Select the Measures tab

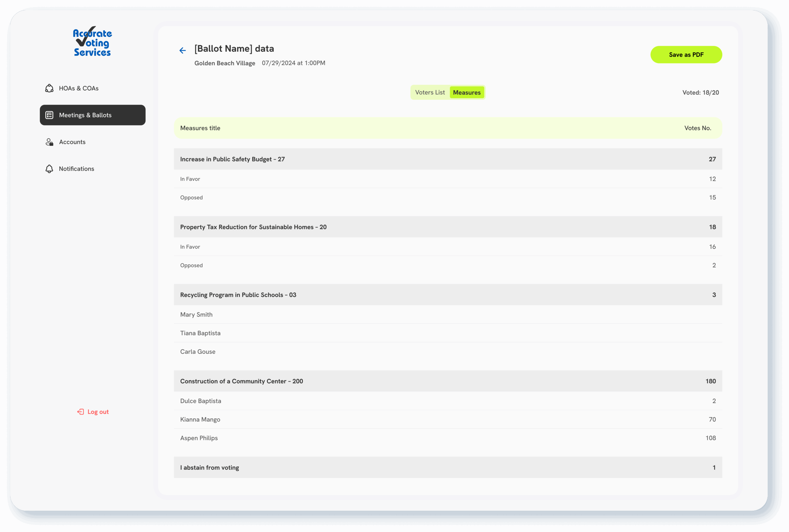point(467,92)
